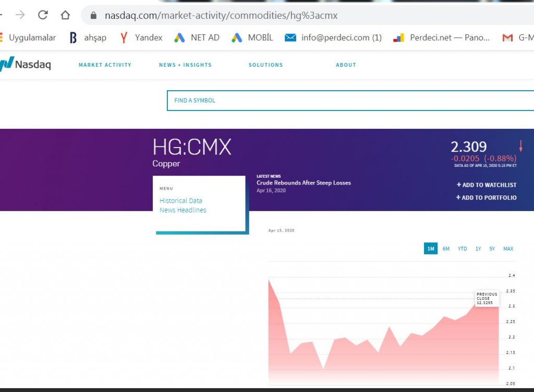Open the ahşap bookmark
Screen dimensions: 534x392
[x=88, y=38]
